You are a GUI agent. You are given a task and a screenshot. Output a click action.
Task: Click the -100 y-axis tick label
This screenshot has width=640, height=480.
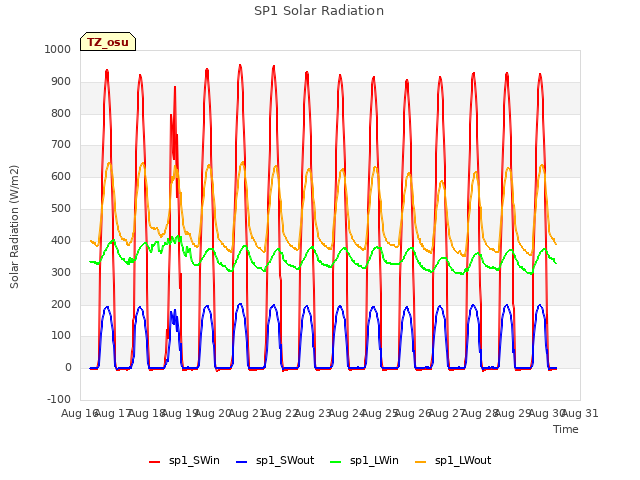click(x=59, y=399)
